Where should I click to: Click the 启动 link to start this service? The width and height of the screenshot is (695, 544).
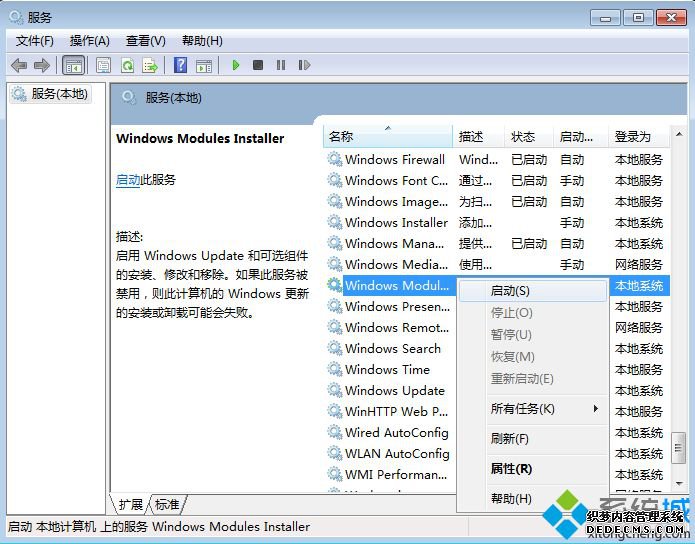click(x=128, y=180)
